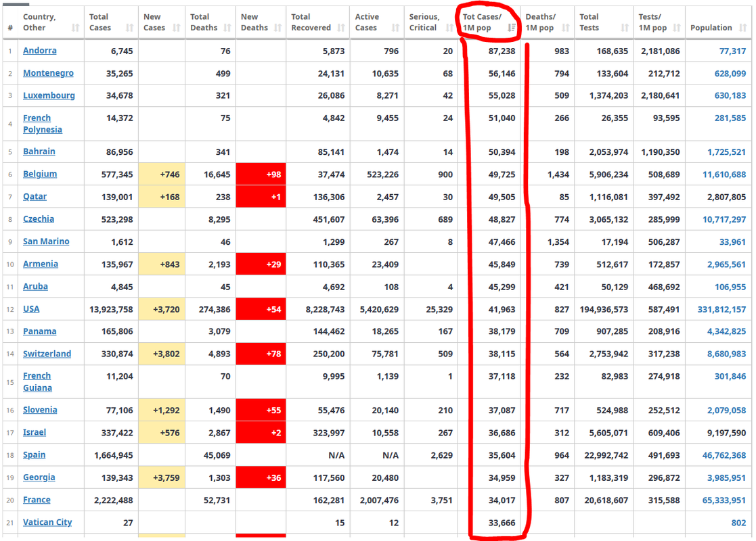Open the Slovenia country link
The height and width of the screenshot is (541, 756).
pos(40,410)
